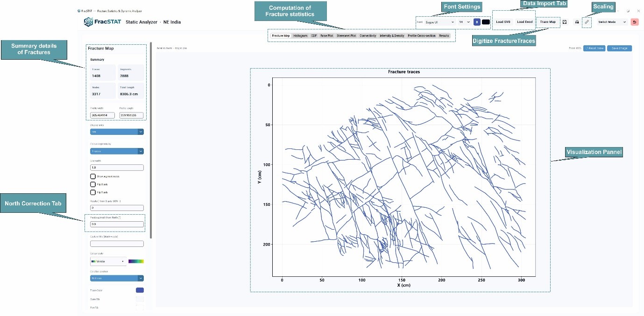Expand the font size dropdown showing 14
Viewport: 644px width, 316px height.
(x=464, y=22)
